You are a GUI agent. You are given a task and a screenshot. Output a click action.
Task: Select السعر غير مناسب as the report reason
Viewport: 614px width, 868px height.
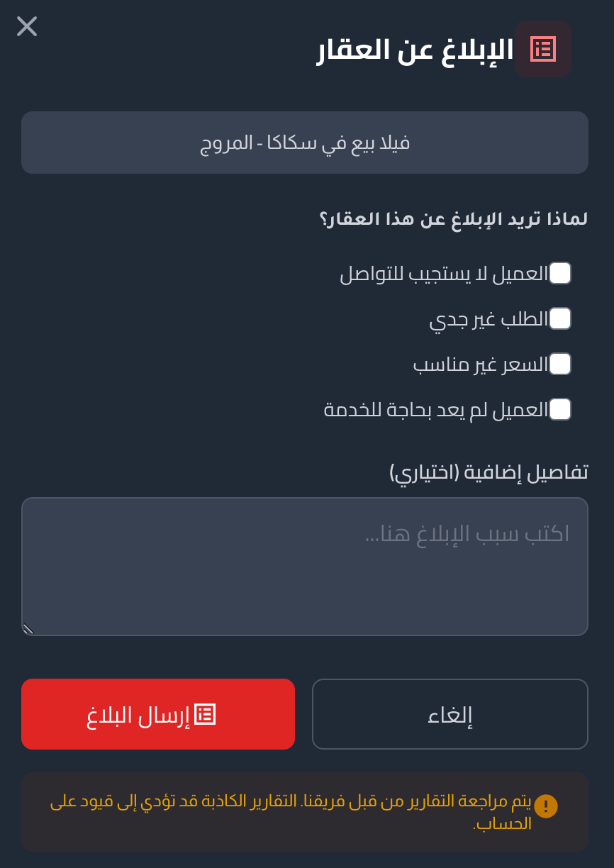(x=562, y=364)
